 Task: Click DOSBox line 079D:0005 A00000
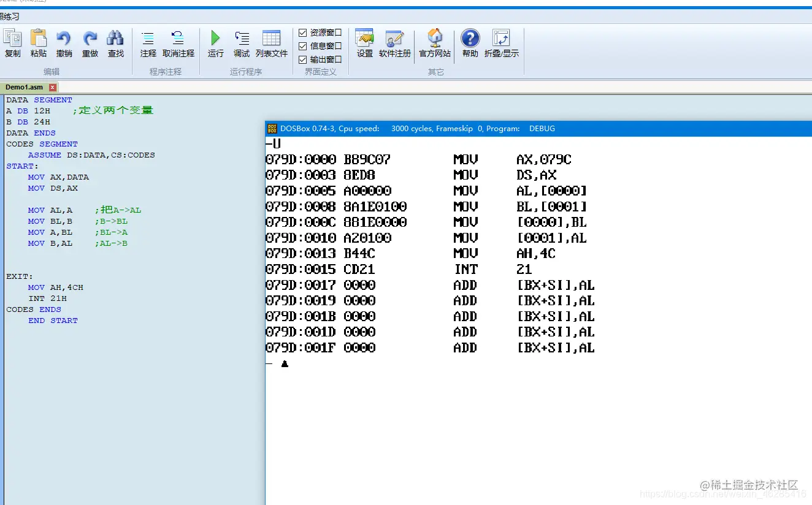tap(426, 191)
